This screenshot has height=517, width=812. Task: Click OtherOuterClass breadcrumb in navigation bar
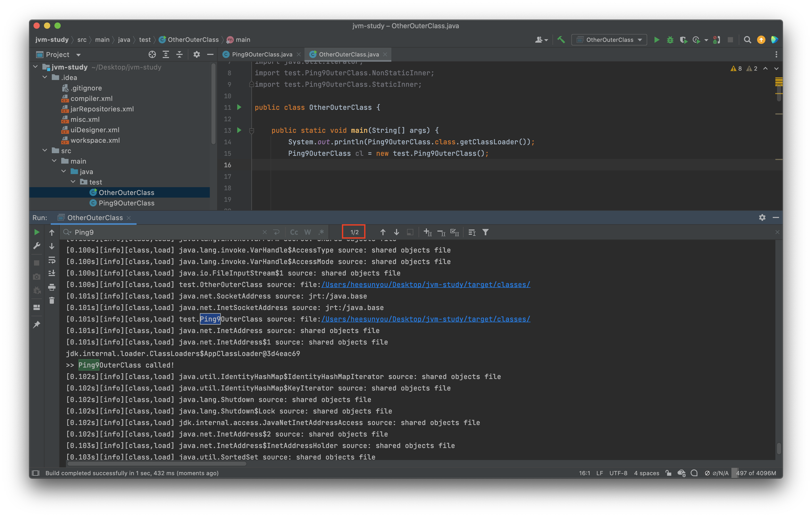click(193, 40)
